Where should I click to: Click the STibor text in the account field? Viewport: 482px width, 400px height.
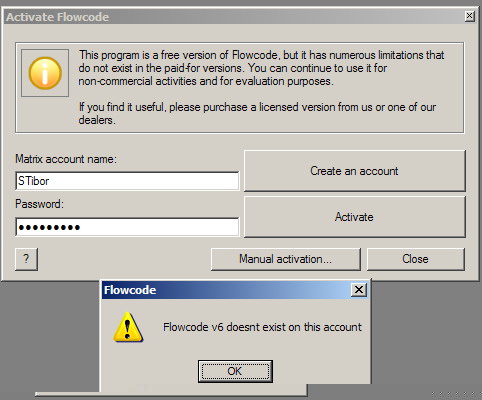33,181
